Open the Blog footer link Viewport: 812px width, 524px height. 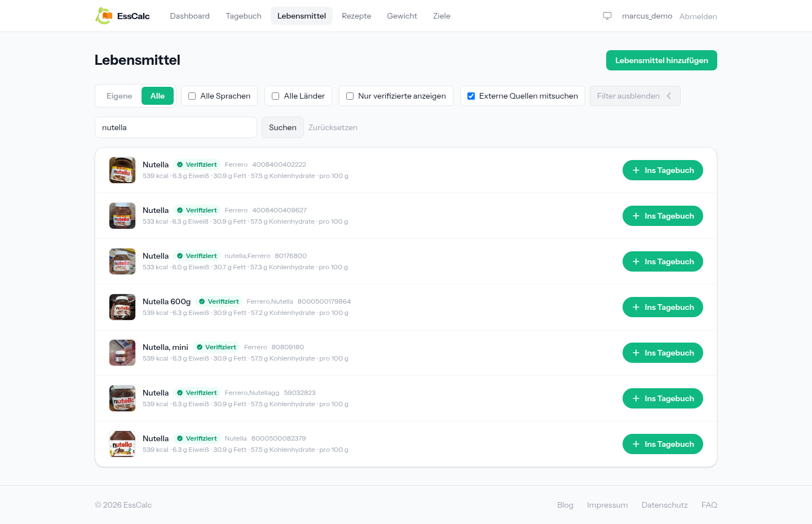(565, 505)
